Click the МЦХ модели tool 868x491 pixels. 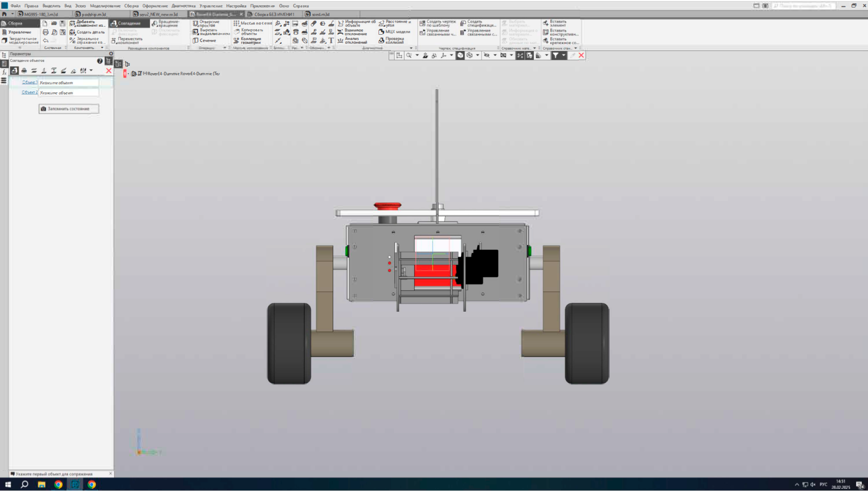tap(397, 32)
